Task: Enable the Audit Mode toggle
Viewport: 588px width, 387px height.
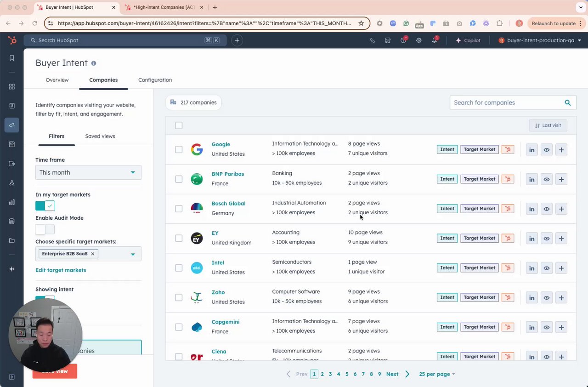Action: pos(45,229)
